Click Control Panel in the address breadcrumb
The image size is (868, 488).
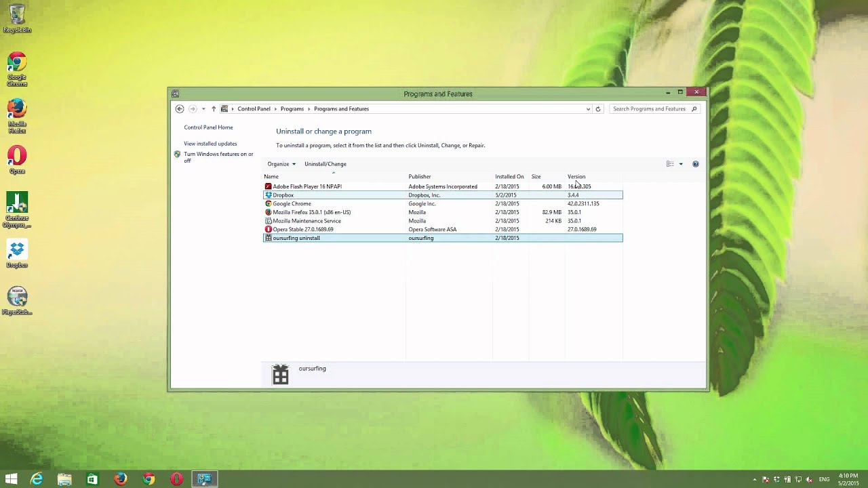254,109
